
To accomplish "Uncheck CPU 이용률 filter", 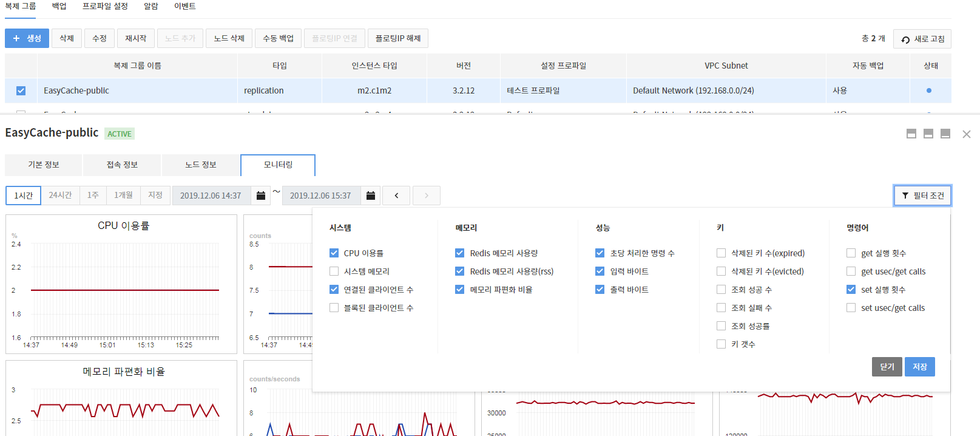I will tap(334, 253).
